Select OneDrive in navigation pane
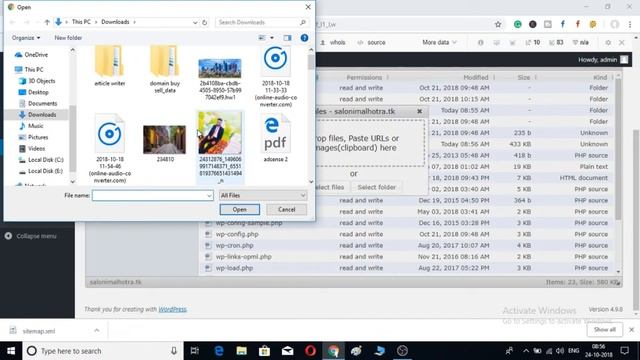Image resolution: width=640 pixels, height=360 pixels. click(32, 55)
